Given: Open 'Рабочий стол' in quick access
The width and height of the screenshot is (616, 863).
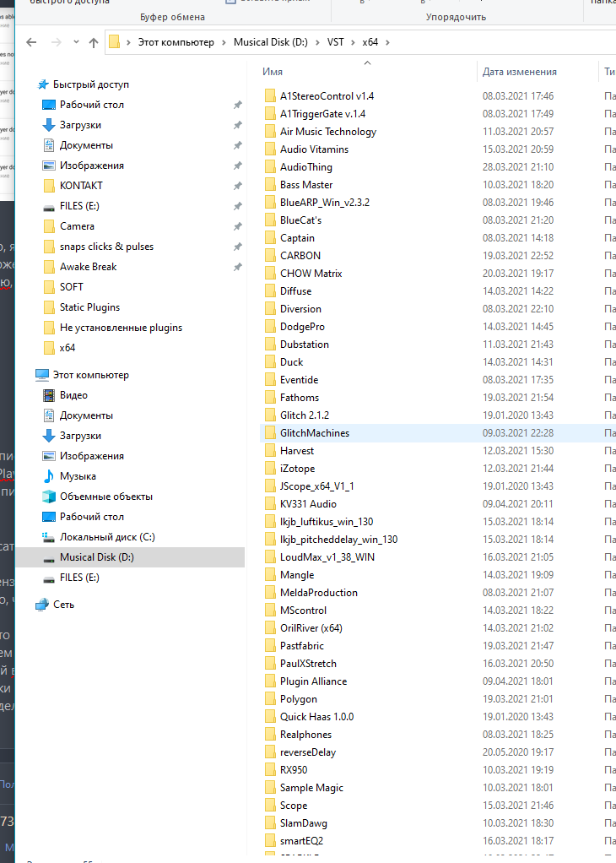Looking at the screenshot, I should click(x=92, y=105).
